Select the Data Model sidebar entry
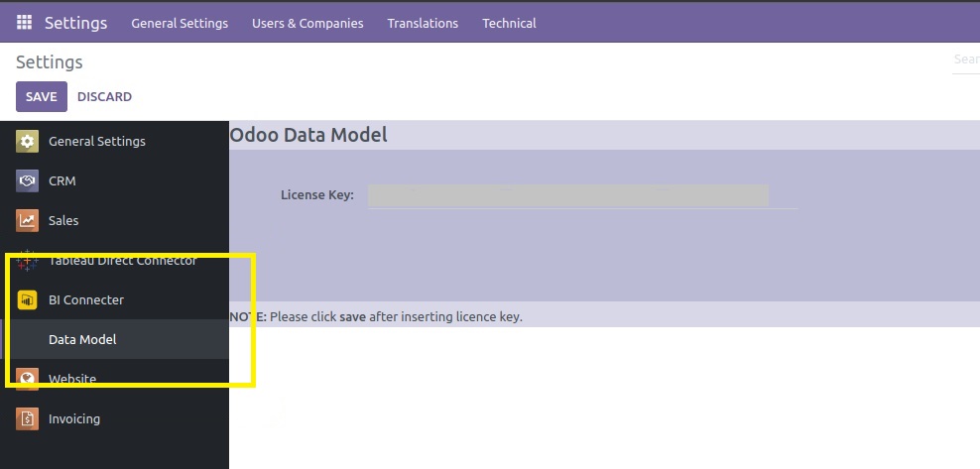980x469 pixels. click(82, 339)
